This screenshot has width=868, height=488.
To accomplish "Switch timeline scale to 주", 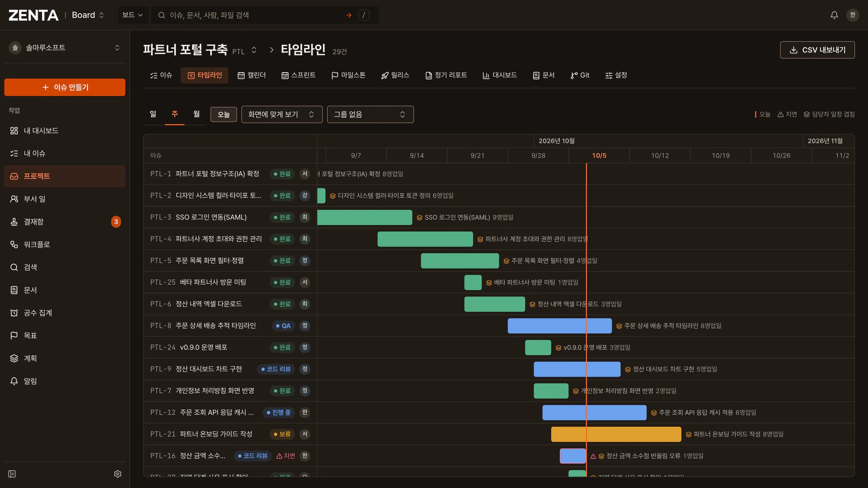I will pyautogui.click(x=175, y=114).
